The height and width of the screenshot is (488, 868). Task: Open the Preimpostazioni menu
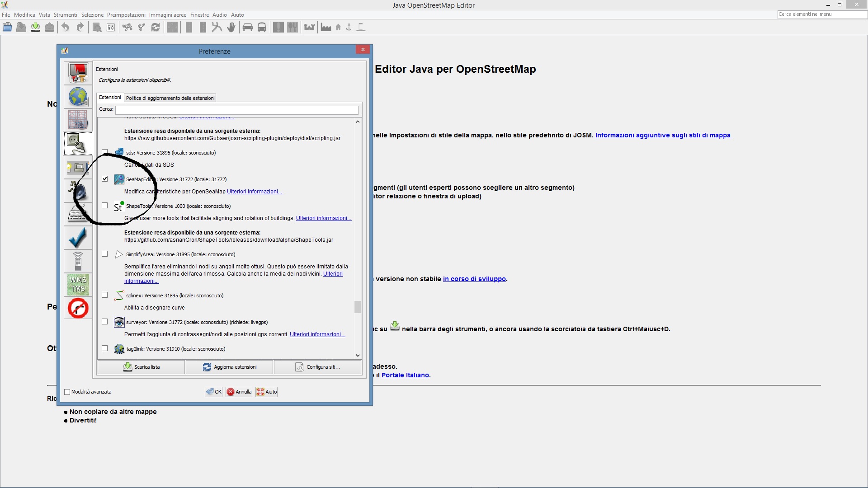point(126,15)
